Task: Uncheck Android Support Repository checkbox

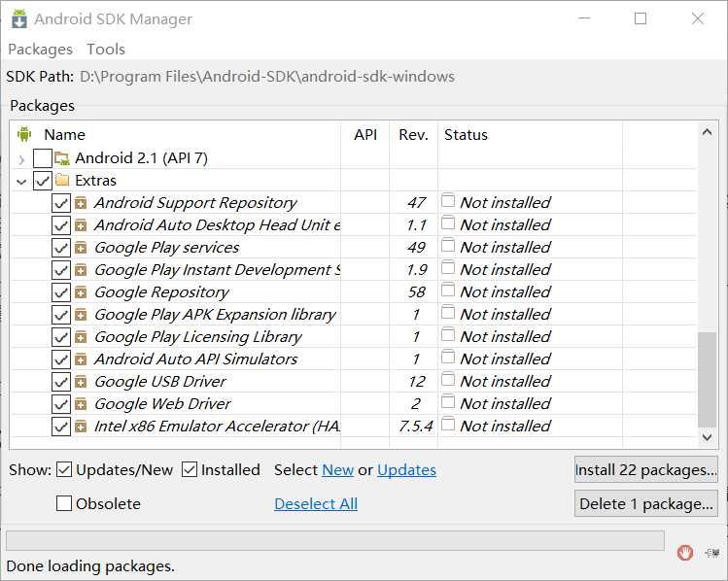Action: [x=61, y=203]
